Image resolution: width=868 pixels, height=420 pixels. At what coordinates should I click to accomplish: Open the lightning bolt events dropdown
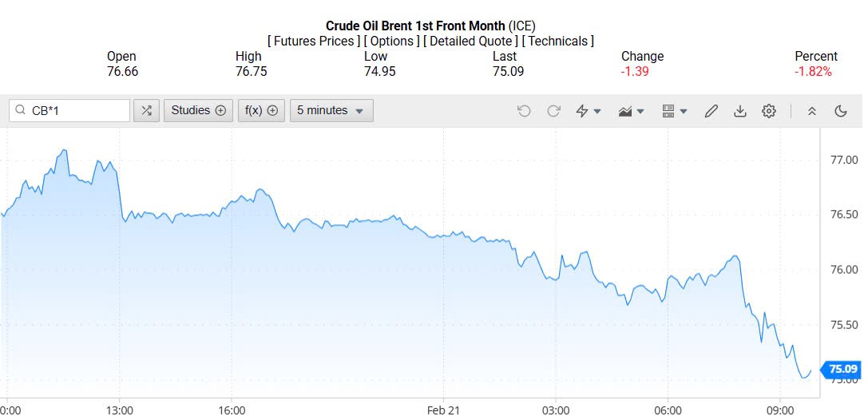pos(588,111)
